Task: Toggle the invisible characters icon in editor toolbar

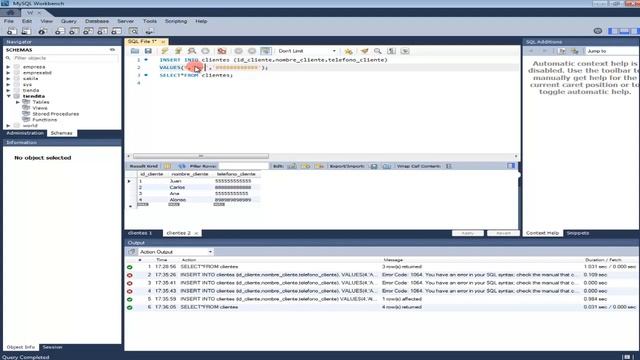Action: (x=391, y=51)
